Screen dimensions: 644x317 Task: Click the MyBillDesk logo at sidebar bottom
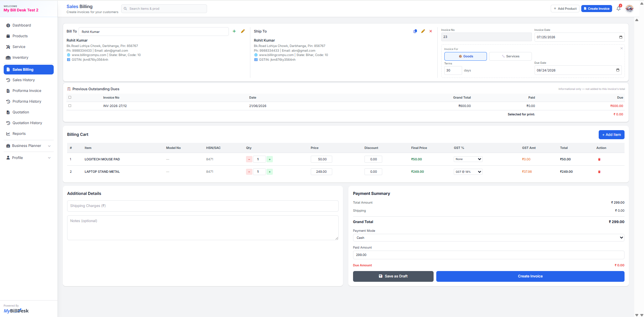tap(16, 311)
